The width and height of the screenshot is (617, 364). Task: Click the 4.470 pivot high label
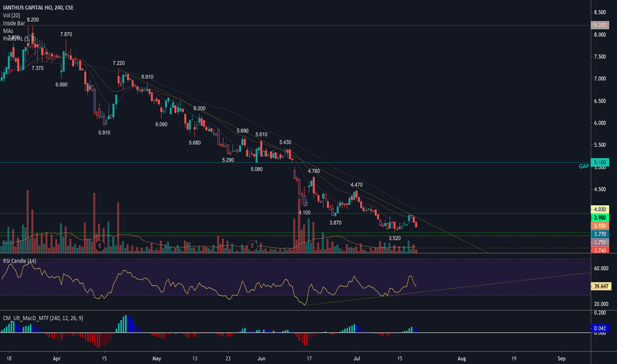click(357, 185)
